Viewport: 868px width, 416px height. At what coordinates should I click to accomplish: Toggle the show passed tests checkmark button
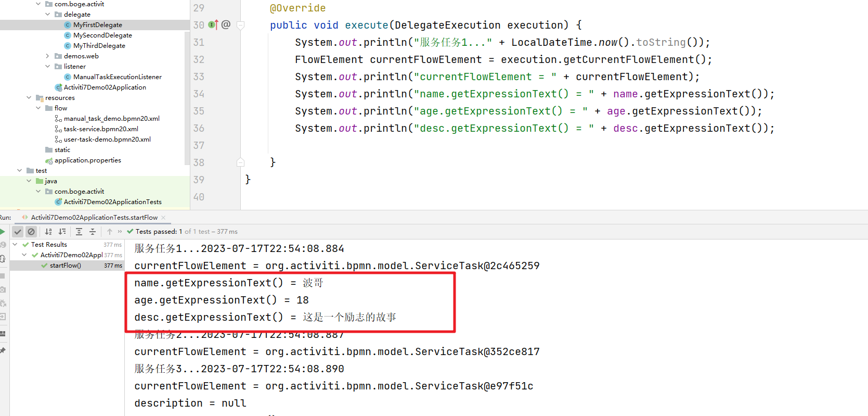18,232
